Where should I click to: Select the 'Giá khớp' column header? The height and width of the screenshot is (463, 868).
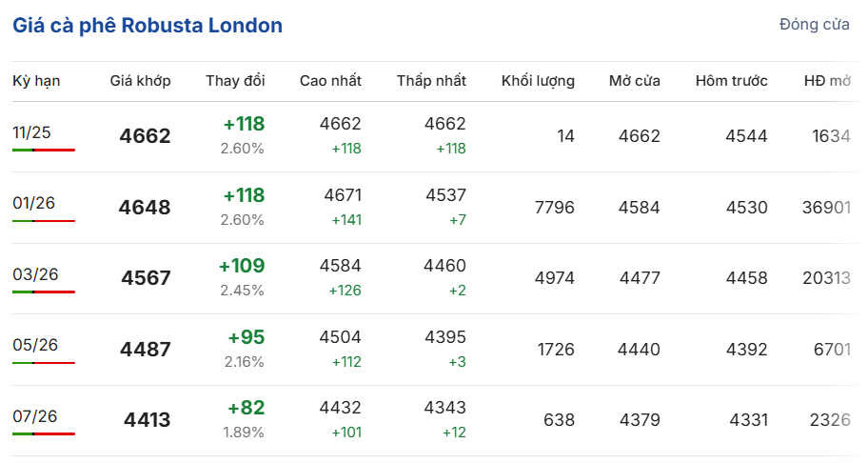point(140,81)
